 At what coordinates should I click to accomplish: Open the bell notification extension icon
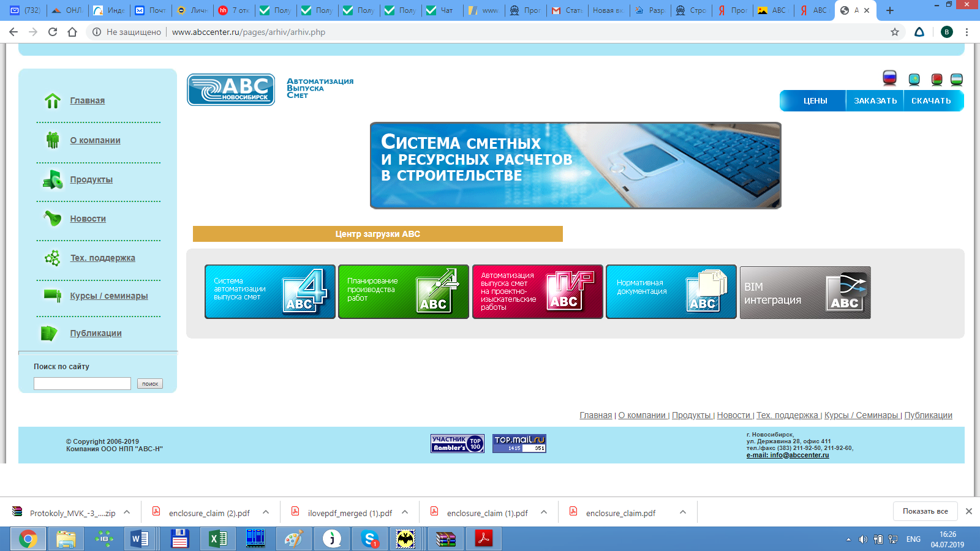[919, 32]
